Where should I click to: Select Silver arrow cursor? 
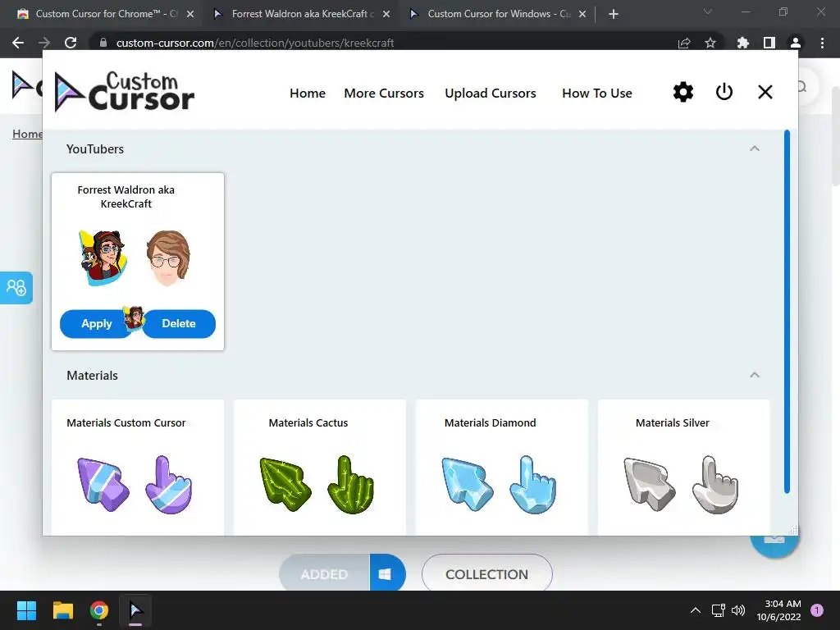coord(650,484)
